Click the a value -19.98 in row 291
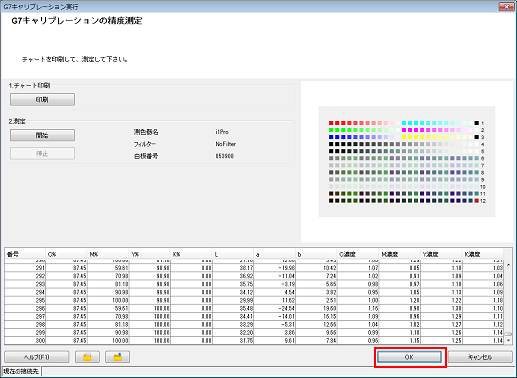The image size is (517, 378). [286, 268]
